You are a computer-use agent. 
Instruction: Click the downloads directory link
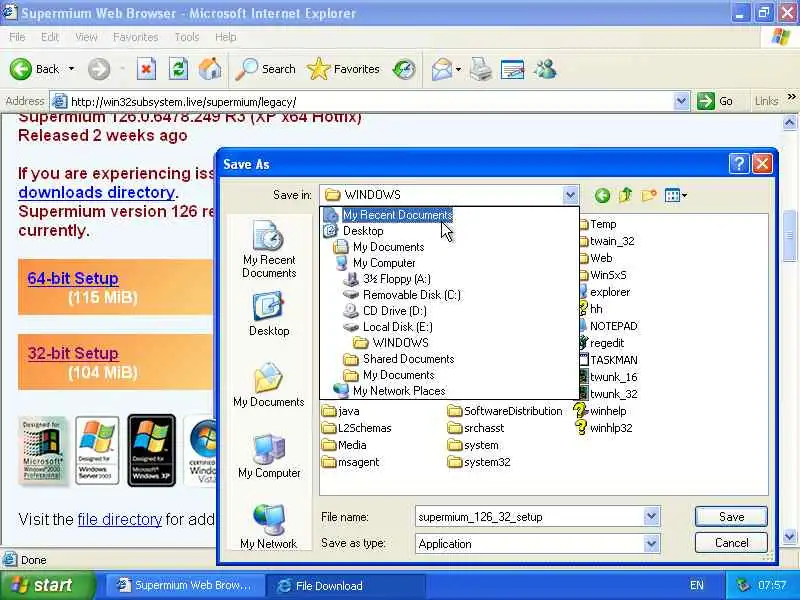coord(96,192)
